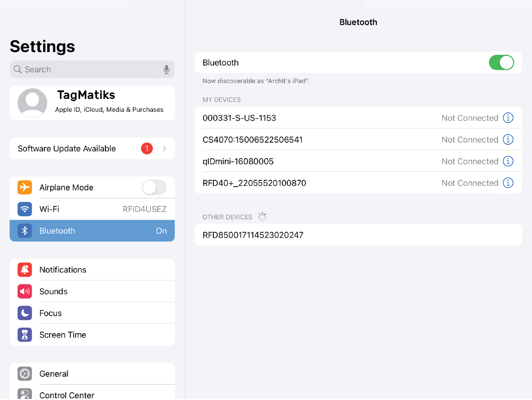This screenshot has width=532, height=400.
Task: Turn off the Bluetooth switch
Action: click(501, 63)
